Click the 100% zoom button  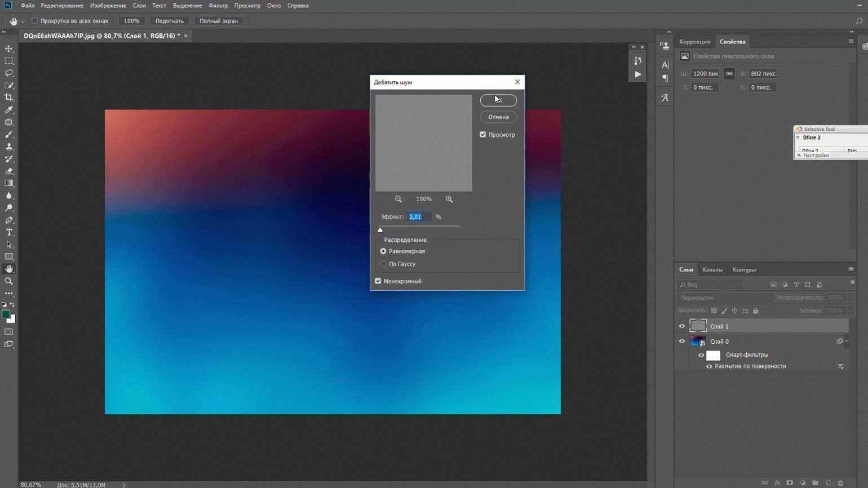(131, 21)
